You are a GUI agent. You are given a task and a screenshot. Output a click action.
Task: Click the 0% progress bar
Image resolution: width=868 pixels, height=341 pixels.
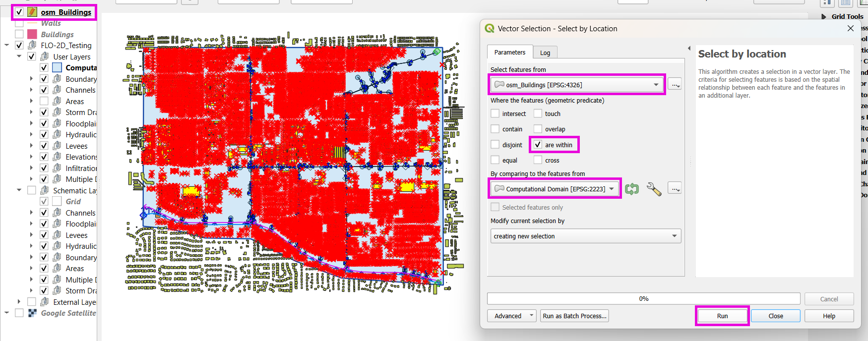(x=643, y=298)
